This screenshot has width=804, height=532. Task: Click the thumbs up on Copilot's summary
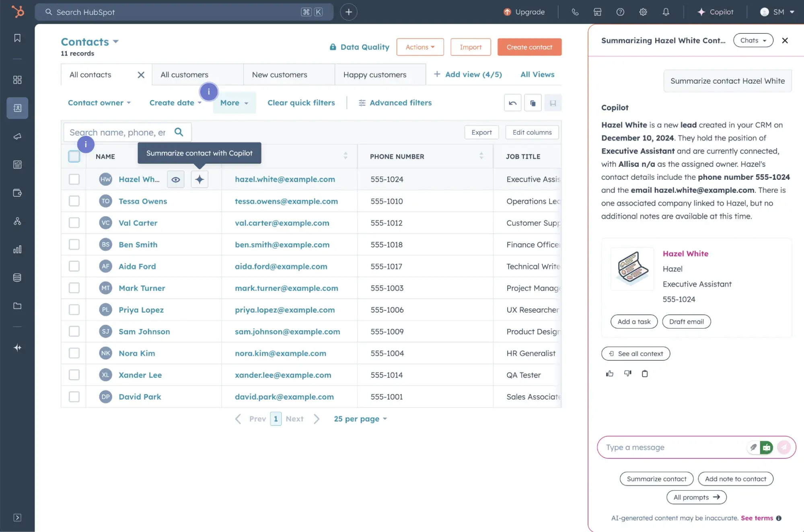click(x=609, y=373)
